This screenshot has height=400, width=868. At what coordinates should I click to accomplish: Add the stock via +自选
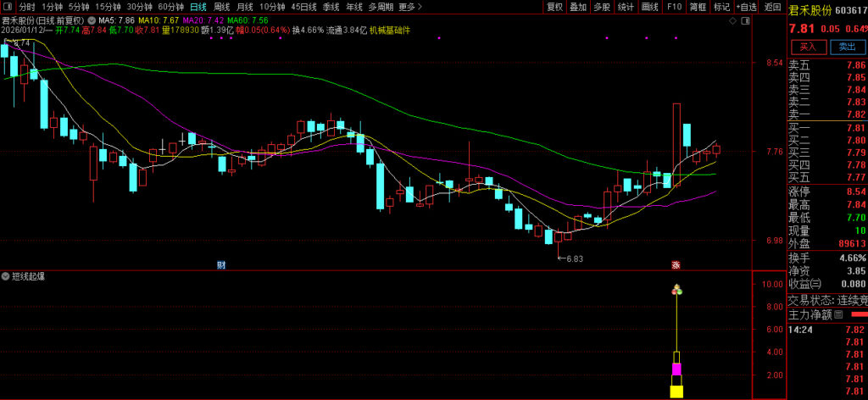click(x=747, y=7)
